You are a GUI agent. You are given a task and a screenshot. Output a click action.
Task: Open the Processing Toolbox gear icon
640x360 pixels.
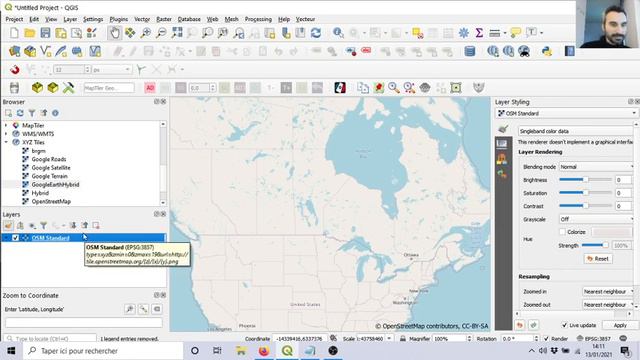coord(464,33)
